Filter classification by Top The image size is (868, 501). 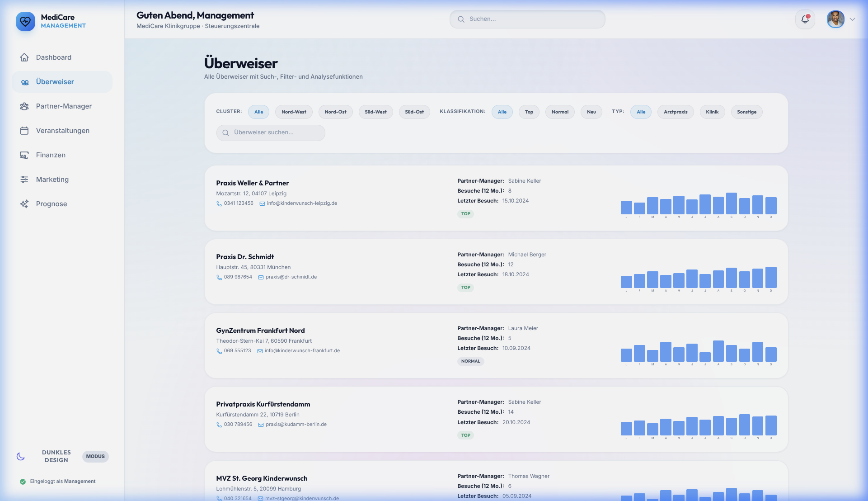click(x=529, y=112)
